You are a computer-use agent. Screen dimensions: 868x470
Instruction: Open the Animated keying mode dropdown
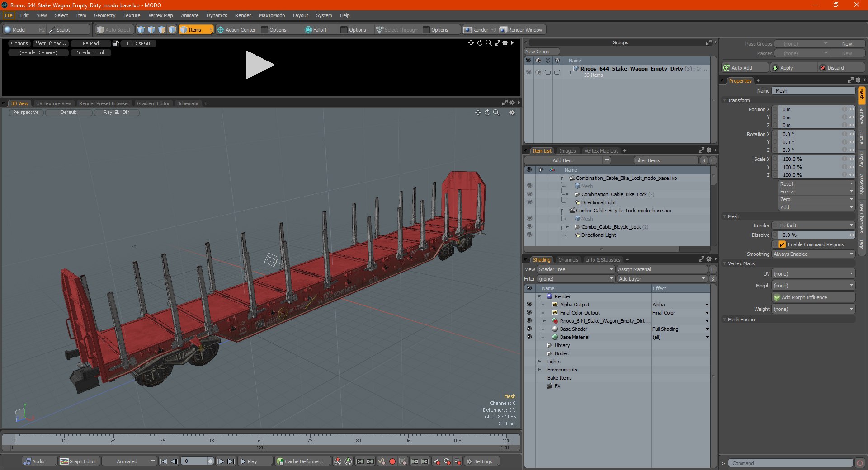129,461
